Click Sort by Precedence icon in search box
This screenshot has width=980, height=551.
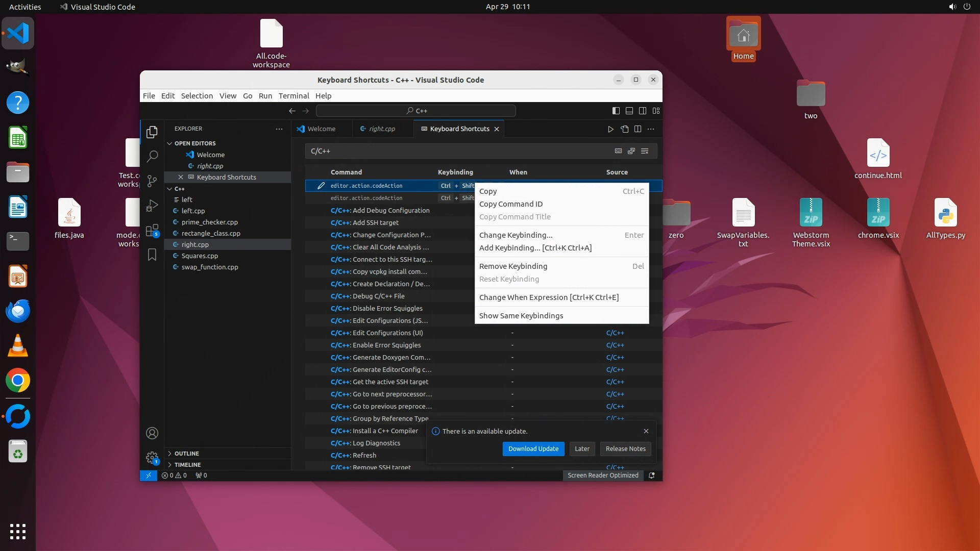631,151
